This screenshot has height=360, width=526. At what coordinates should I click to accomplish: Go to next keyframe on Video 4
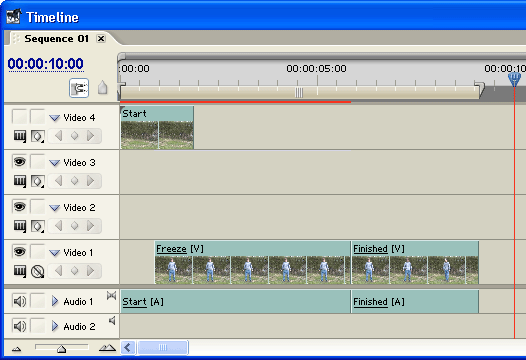tap(91, 136)
